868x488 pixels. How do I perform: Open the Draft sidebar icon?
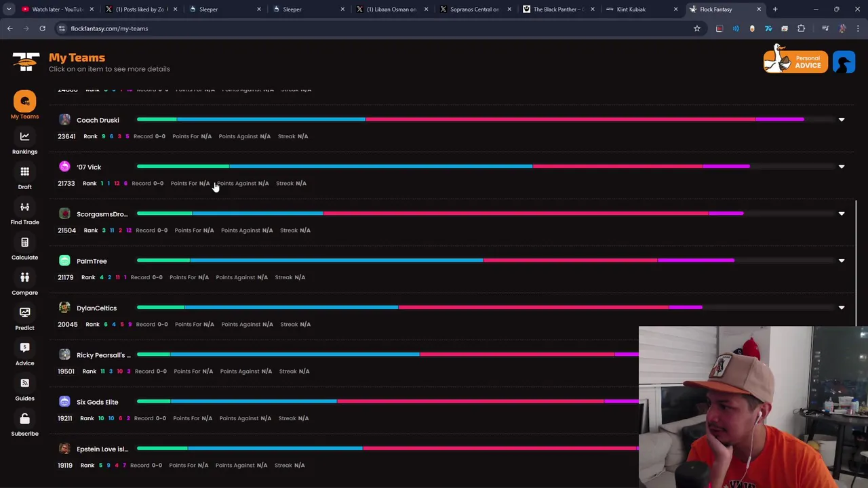point(24,172)
